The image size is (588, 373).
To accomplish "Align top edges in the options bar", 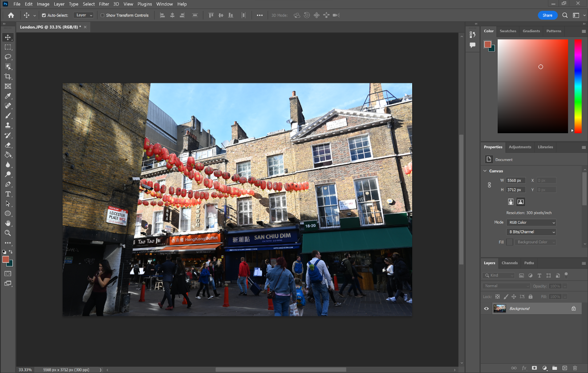I will [x=211, y=15].
